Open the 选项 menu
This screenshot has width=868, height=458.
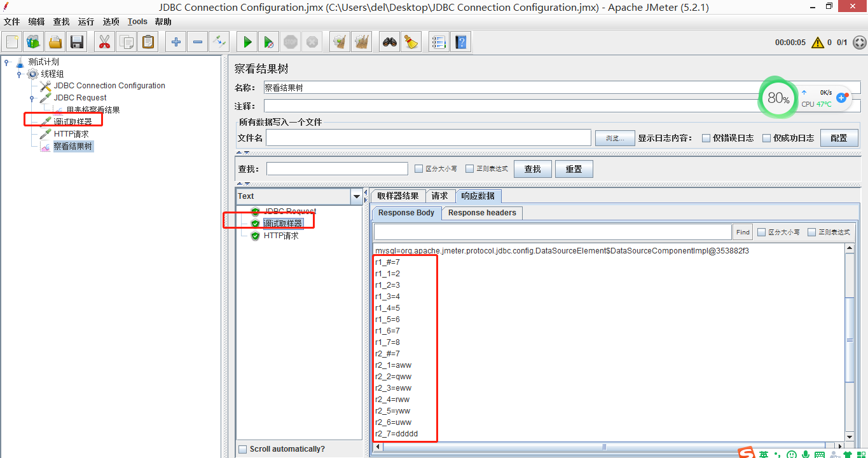(111, 22)
